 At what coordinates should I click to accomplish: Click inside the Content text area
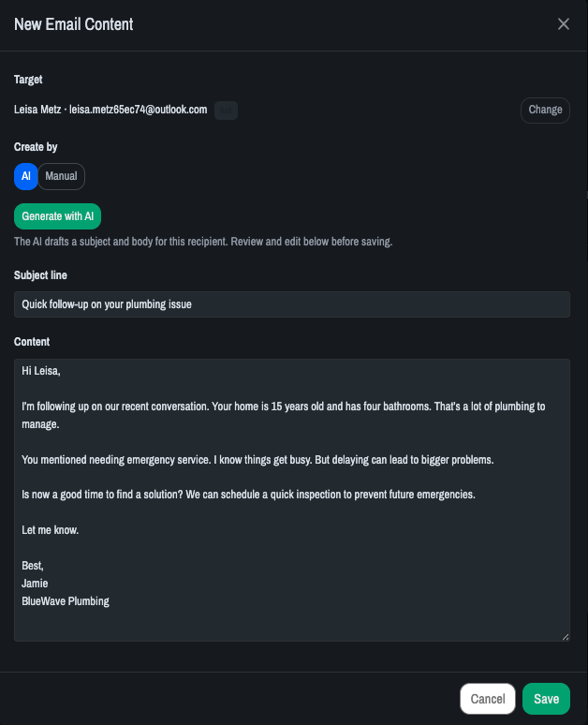point(292,500)
